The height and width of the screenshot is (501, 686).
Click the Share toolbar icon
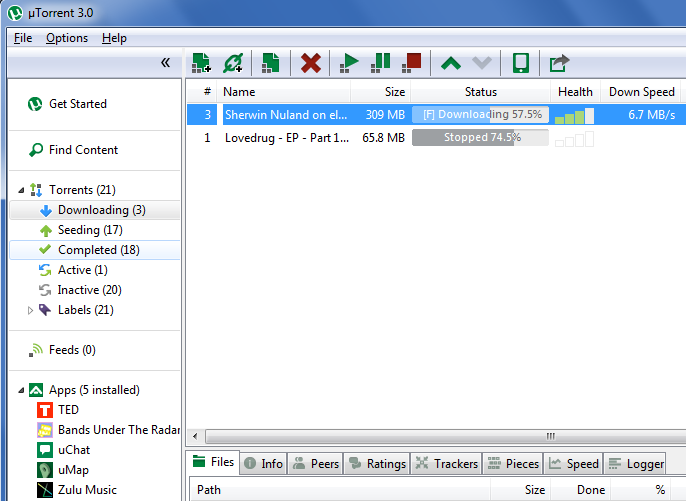tap(559, 63)
